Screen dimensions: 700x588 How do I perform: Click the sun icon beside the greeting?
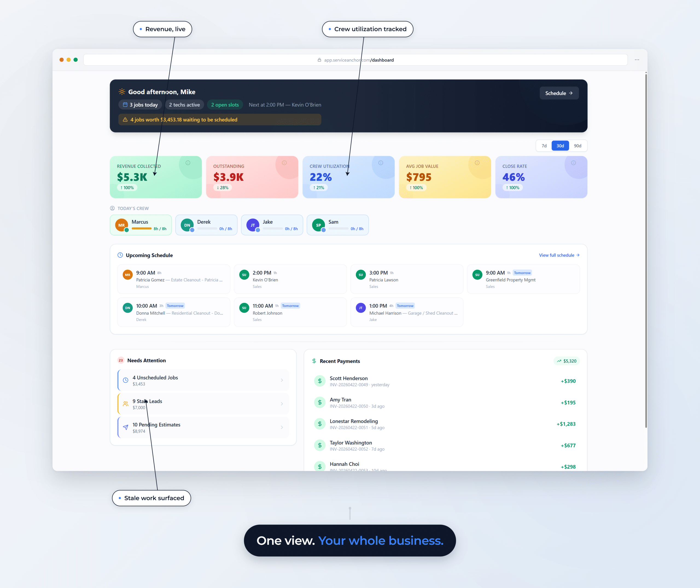pos(122,92)
